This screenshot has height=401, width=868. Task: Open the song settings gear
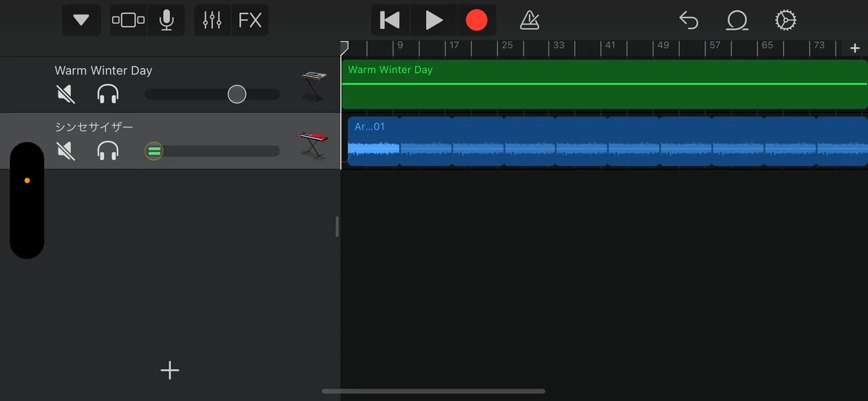786,20
